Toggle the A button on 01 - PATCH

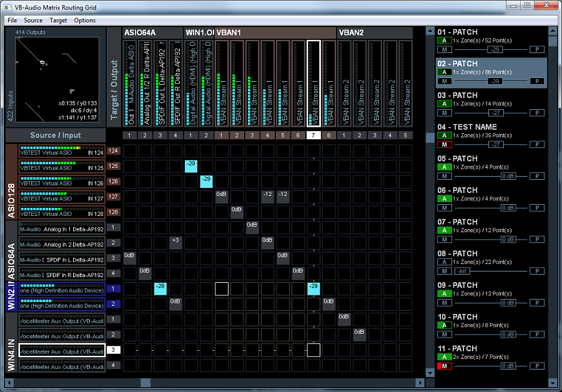[445, 41]
